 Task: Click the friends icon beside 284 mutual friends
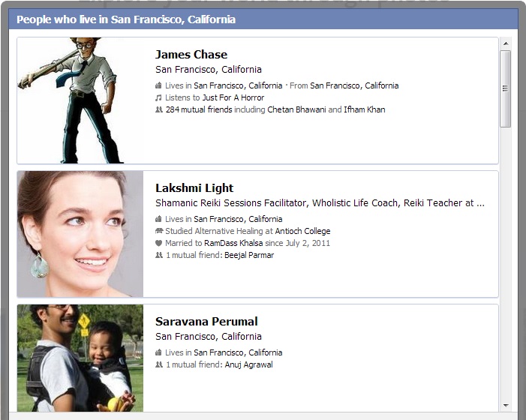[x=159, y=109]
